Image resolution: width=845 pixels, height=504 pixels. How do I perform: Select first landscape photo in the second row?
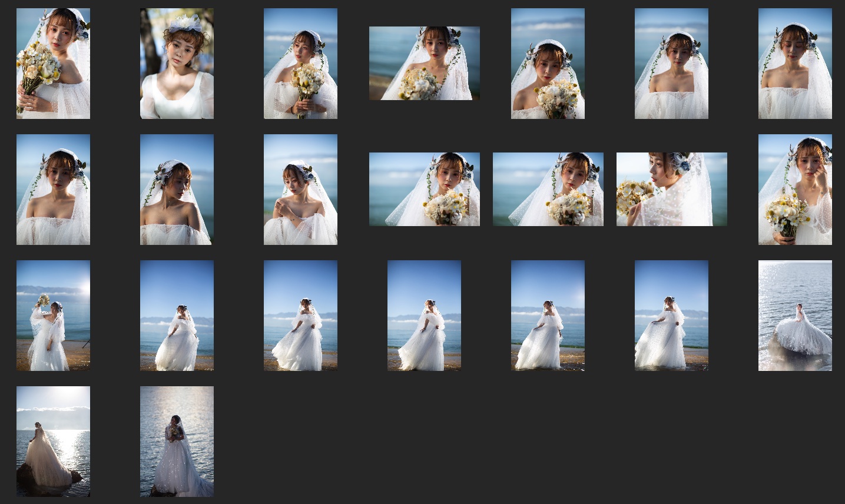coord(424,189)
